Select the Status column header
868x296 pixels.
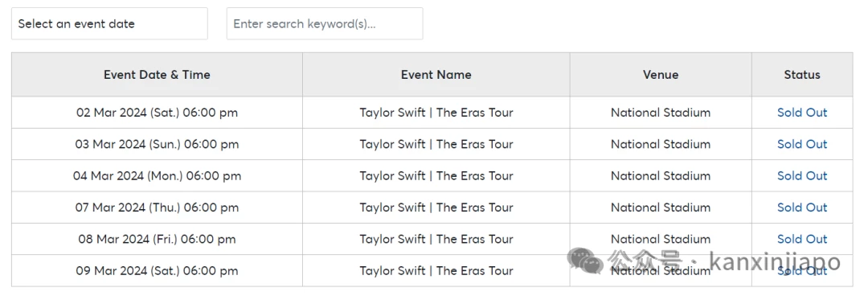point(802,74)
